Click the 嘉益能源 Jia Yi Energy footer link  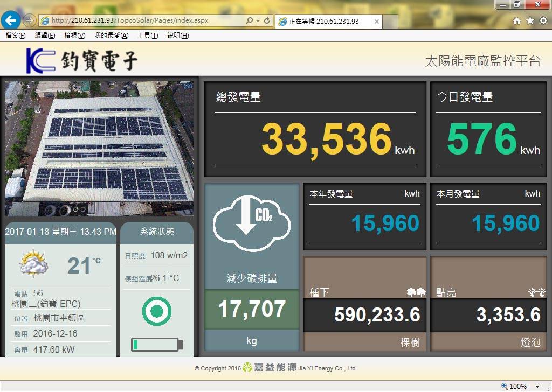point(299,368)
